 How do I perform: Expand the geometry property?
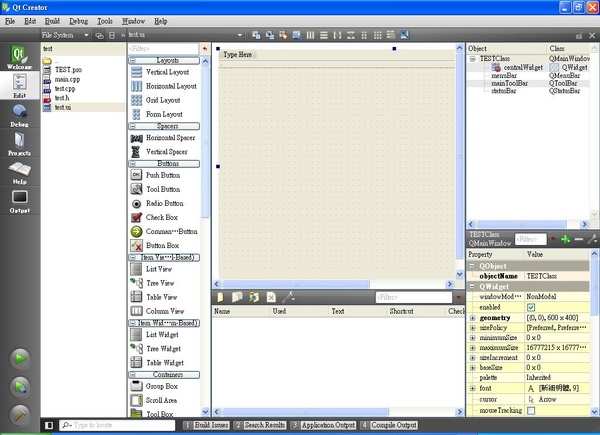pyautogui.click(x=472, y=318)
